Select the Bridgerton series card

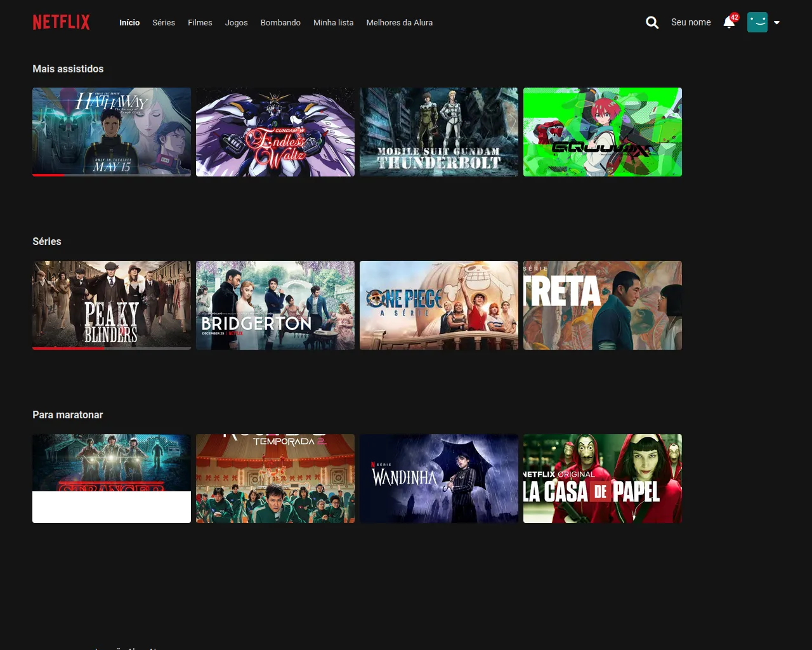click(275, 305)
